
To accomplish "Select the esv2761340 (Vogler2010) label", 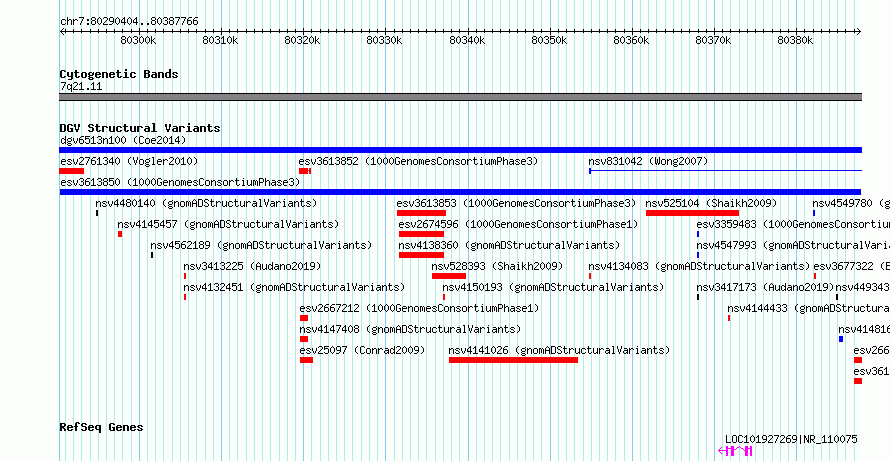I will click(x=129, y=161).
